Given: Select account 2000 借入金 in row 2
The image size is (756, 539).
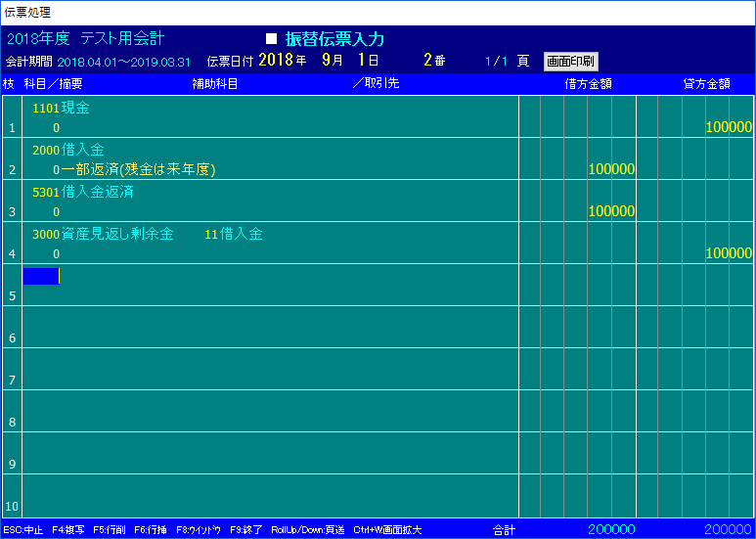Looking at the screenshot, I should tap(68, 150).
